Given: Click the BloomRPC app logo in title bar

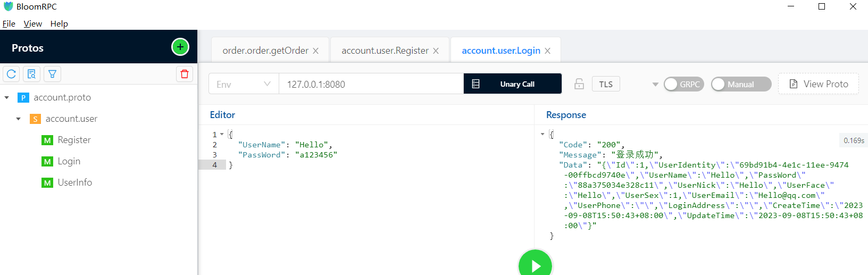Looking at the screenshot, I should 8,6.
